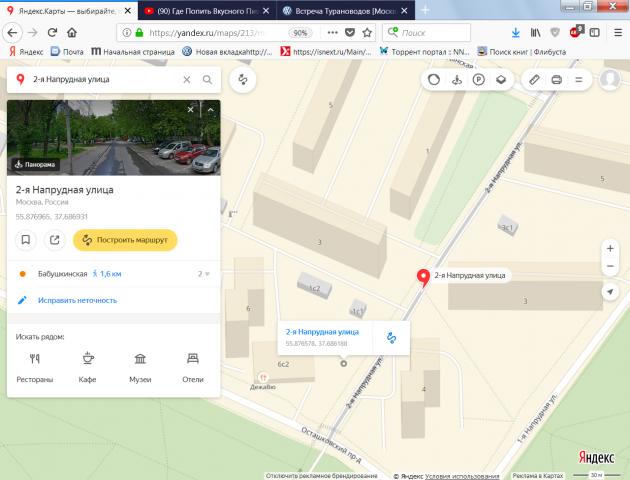Open routes button next to search box
The image size is (630, 480).
click(243, 80)
